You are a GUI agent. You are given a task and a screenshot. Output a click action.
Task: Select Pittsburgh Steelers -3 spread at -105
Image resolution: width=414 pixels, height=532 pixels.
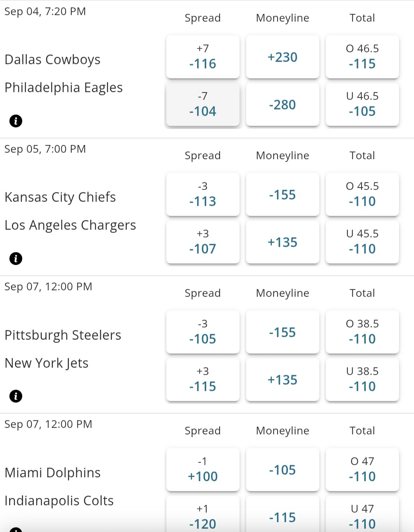(203, 332)
